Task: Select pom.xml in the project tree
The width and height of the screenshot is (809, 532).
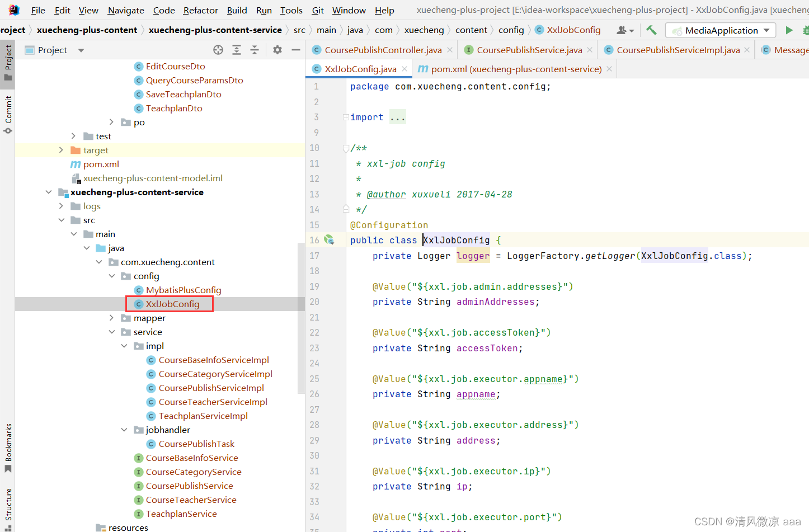Action: point(101,164)
